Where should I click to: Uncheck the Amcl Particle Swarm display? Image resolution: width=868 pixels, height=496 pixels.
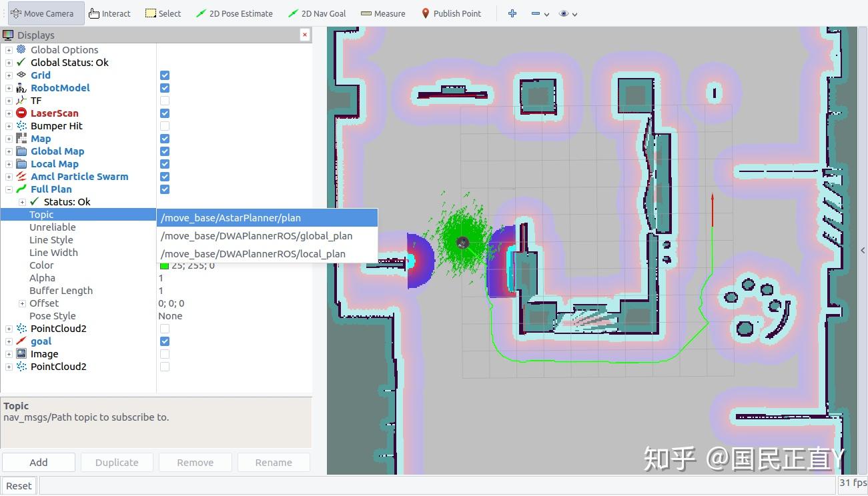click(164, 176)
